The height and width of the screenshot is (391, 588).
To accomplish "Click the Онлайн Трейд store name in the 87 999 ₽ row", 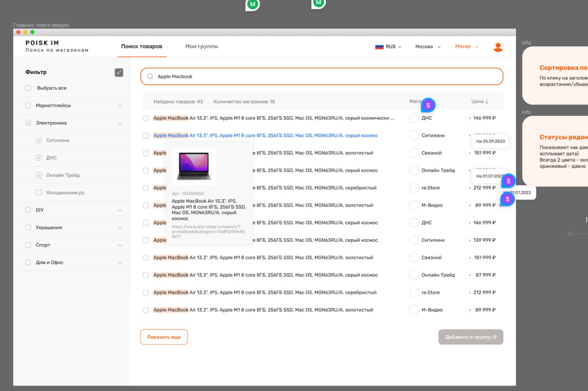I will pos(438,275).
